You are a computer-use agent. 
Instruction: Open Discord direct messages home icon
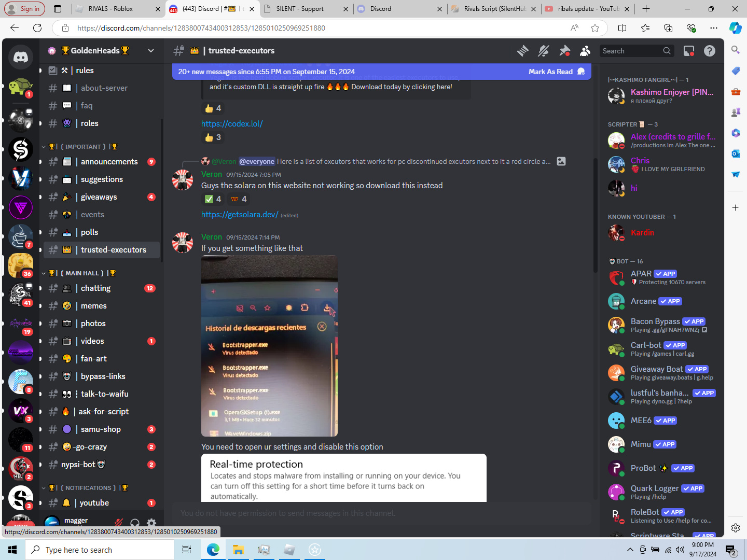pos(21,57)
